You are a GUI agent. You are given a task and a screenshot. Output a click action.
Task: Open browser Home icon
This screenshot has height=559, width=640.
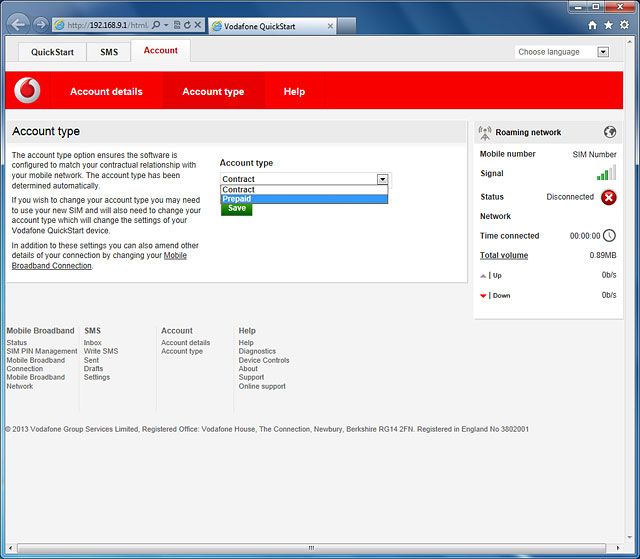(x=592, y=25)
